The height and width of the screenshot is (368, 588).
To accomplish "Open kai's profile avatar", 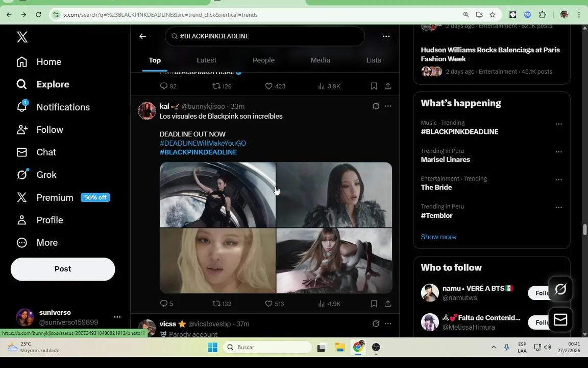I will point(147,110).
